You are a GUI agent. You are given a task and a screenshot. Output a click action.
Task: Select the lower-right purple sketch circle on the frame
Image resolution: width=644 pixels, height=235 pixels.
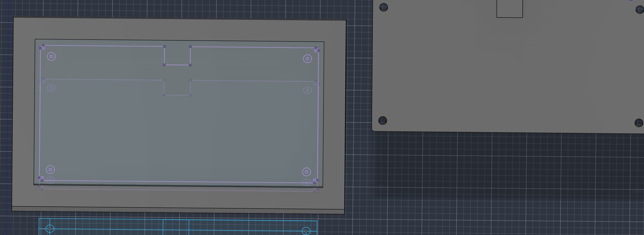tap(306, 172)
